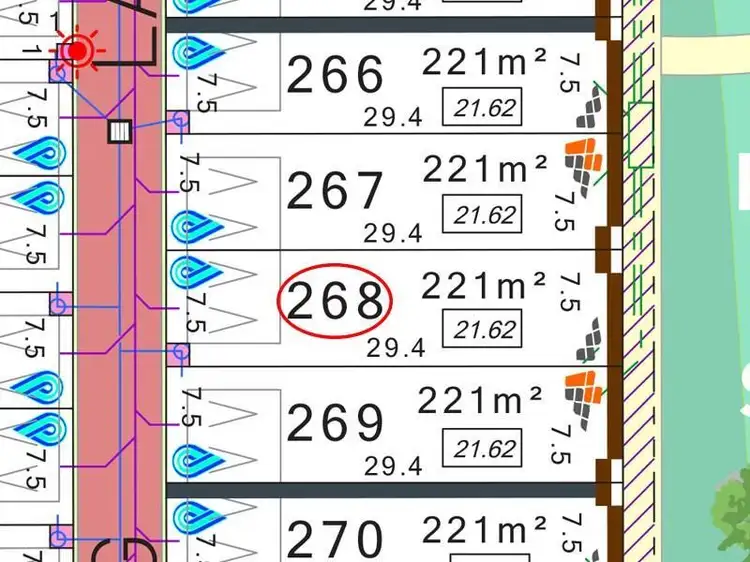Select lot number 266
This screenshot has height=562, width=750.
(x=335, y=75)
